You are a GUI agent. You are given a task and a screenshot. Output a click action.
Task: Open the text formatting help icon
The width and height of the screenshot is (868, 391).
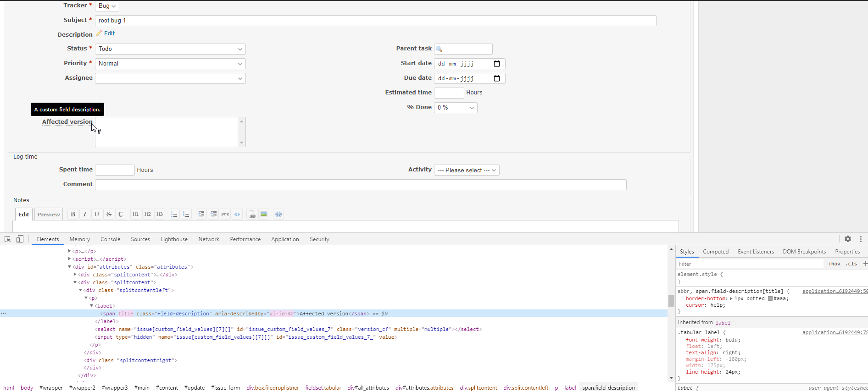pyautogui.click(x=278, y=214)
